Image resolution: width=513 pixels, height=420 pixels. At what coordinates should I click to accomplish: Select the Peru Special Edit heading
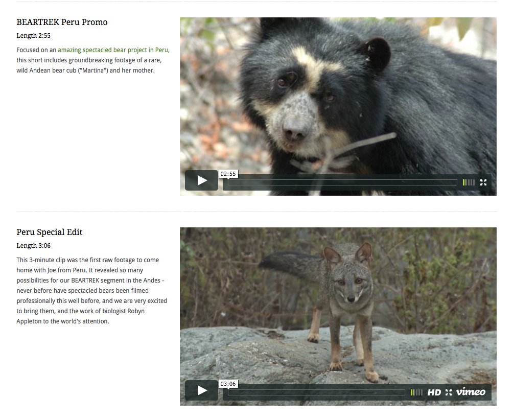[50, 232]
